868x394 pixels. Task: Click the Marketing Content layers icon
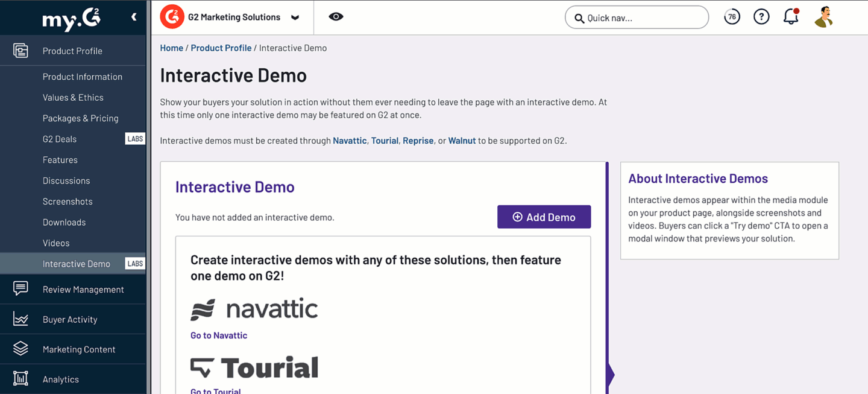coord(20,349)
